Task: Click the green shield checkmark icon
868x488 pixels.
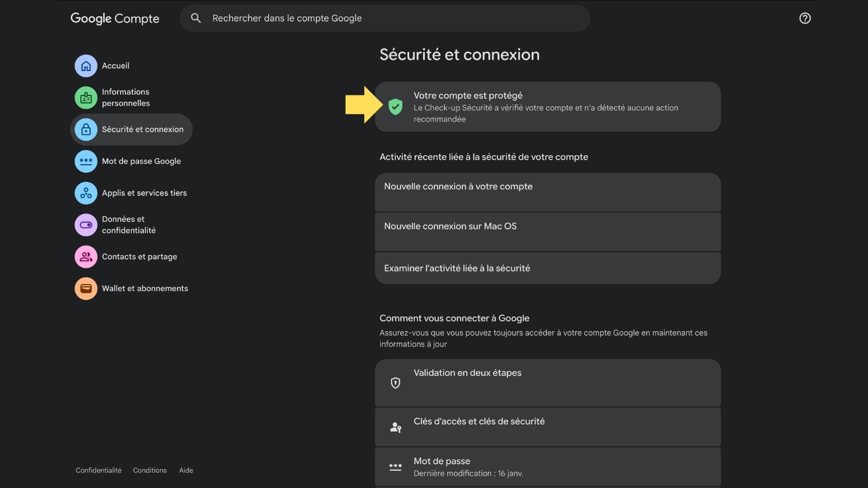Action: point(396,107)
